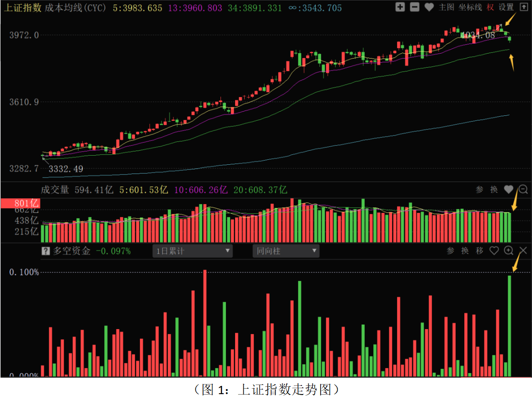
Task: Close the 多空资金 indicator panel
Action: tap(524, 251)
